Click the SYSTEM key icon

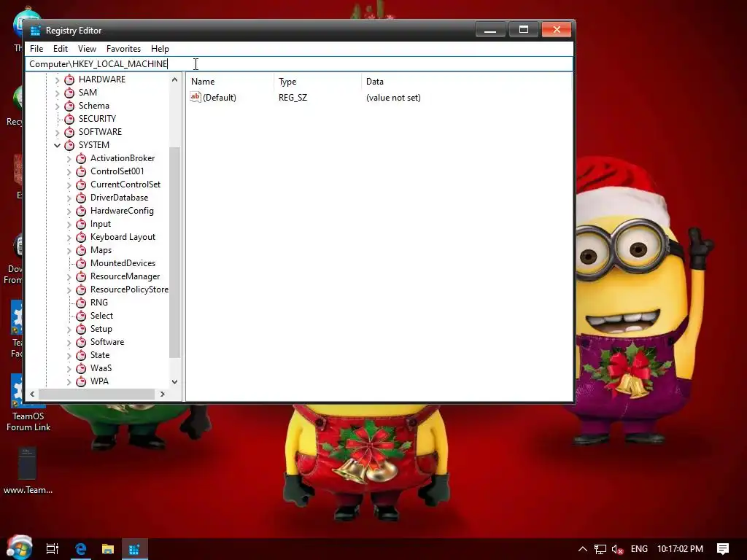[69, 145]
